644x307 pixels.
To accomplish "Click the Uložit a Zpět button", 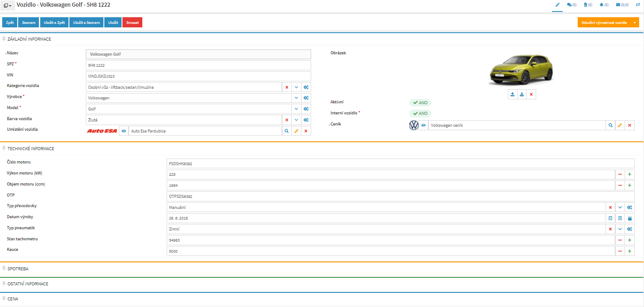I will point(54,23).
